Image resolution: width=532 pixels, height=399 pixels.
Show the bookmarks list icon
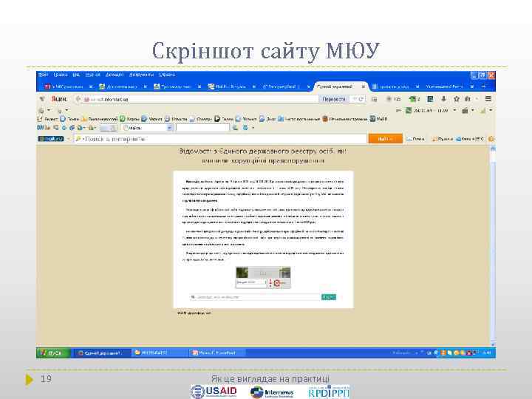coord(467,99)
